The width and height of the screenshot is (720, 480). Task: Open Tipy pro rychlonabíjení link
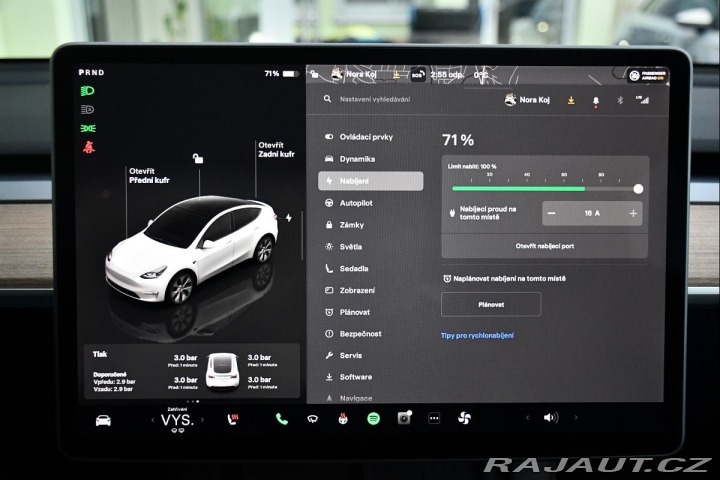click(x=477, y=336)
